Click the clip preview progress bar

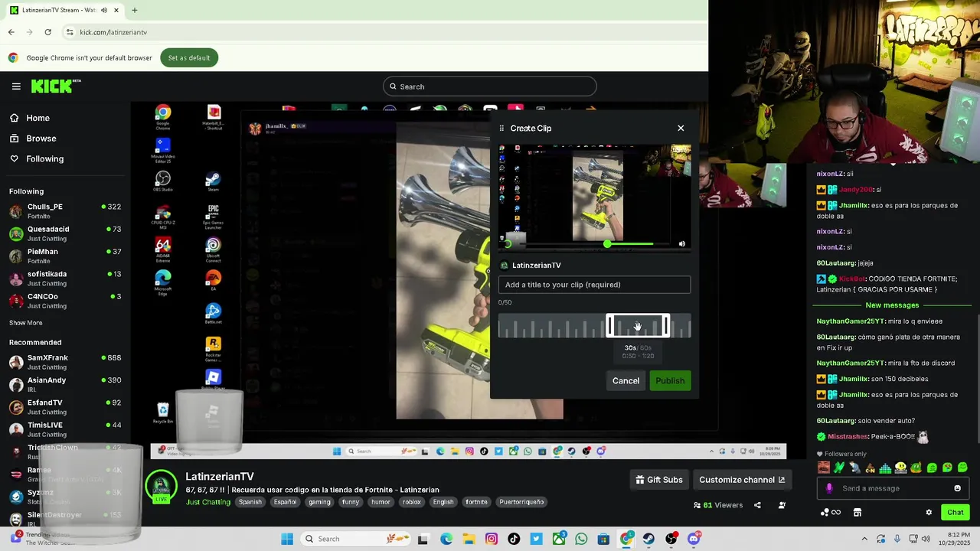click(x=593, y=244)
